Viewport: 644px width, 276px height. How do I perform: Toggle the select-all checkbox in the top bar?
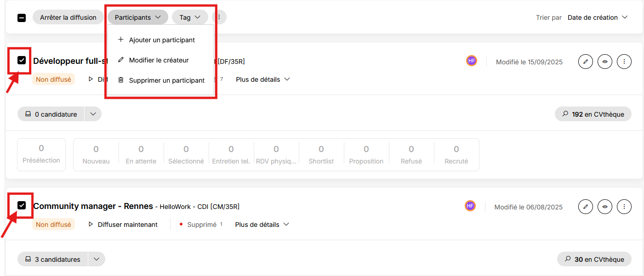22,18
